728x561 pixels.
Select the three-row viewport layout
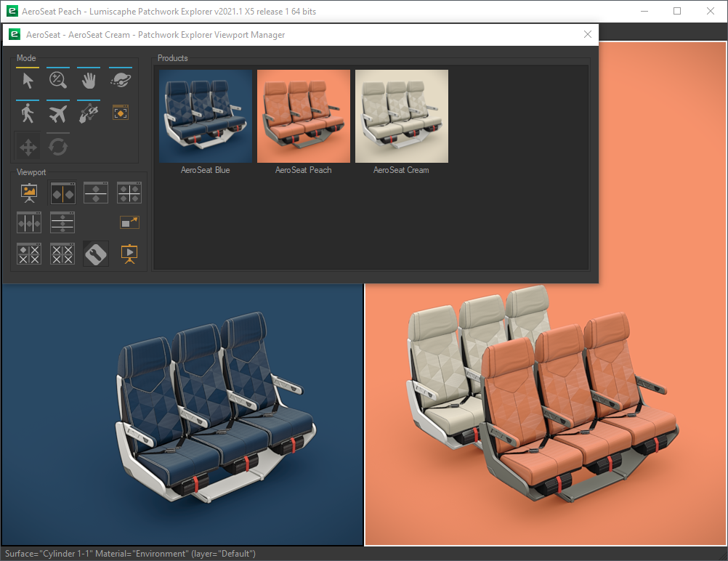coord(62,222)
